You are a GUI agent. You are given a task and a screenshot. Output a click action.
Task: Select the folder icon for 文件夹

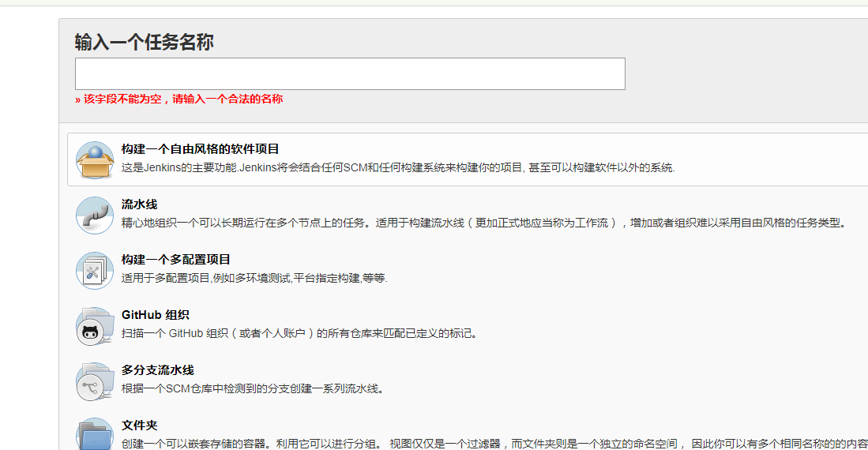[95, 434]
